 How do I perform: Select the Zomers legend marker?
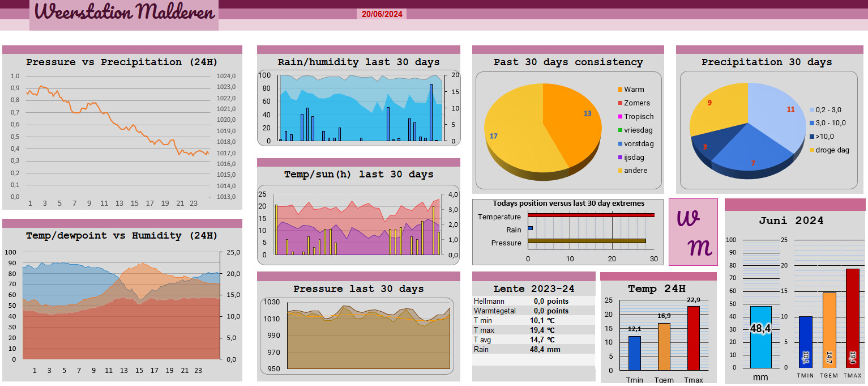620,103
